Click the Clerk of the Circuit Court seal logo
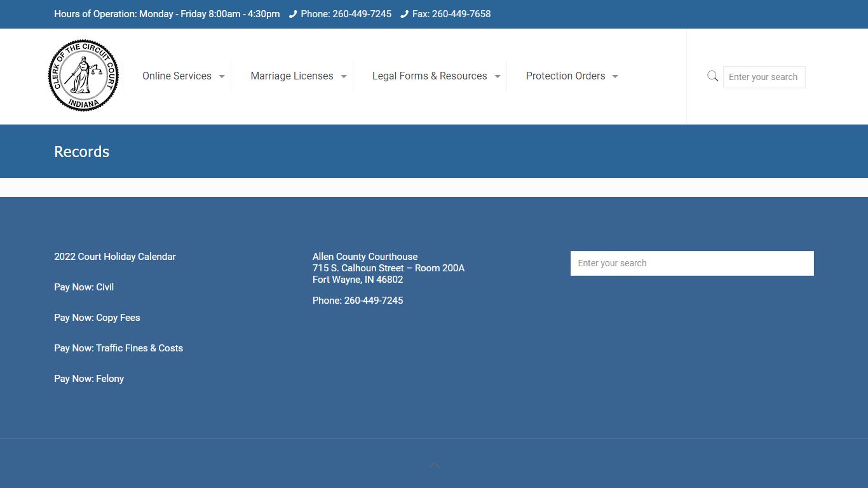This screenshot has width=868, height=488. tap(83, 75)
